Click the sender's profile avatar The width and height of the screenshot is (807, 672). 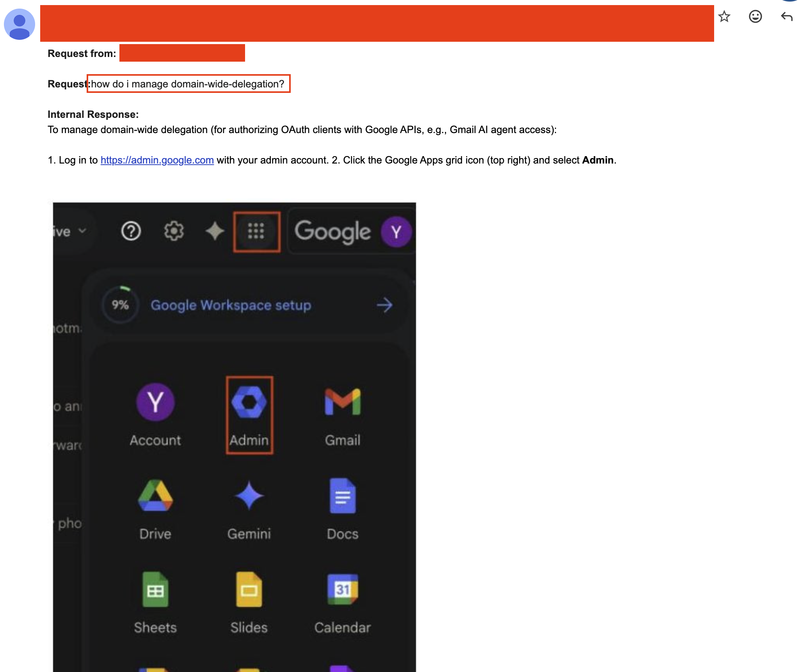pos(20,24)
